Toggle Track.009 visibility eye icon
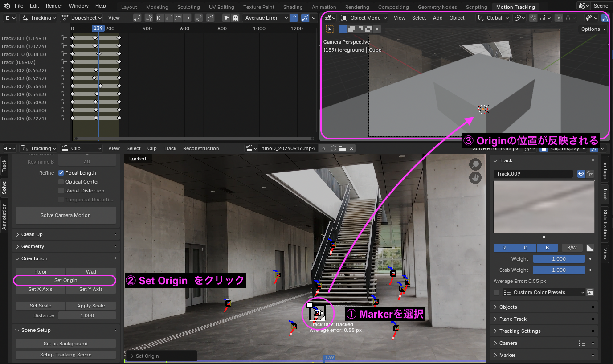The height and width of the screenshot is (364, 613). 581,174
